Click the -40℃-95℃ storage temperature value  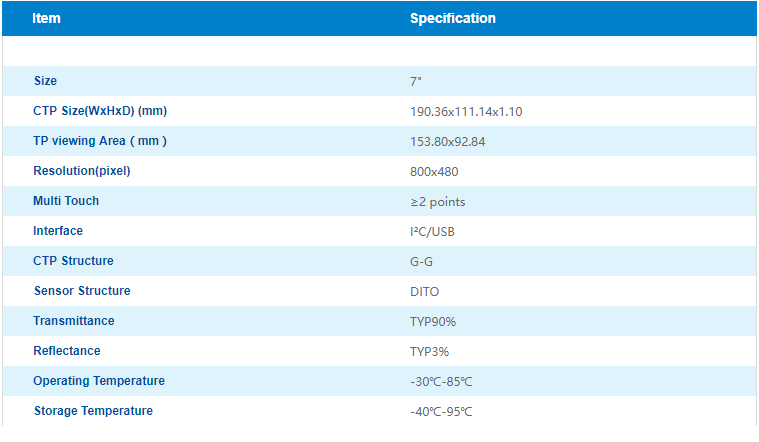pyautogui.click(x=441, y=412)
